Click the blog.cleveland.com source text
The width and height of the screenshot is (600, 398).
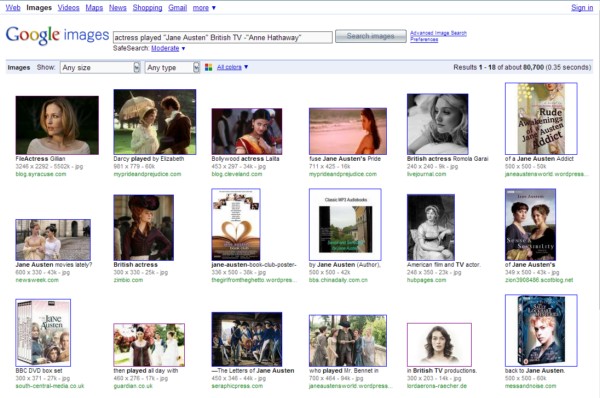point(237,174)
